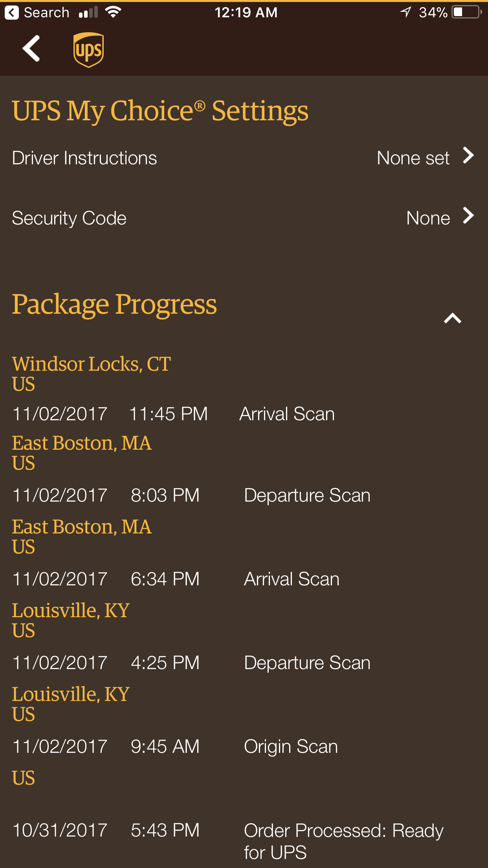Tap the 12:19 AM clock
Screen dimensions: 488x868
(246, 13)
